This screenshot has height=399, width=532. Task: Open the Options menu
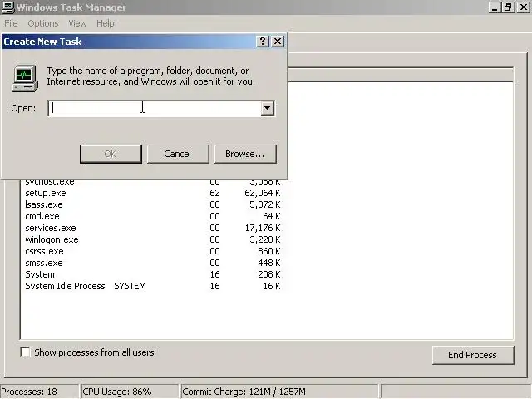tap(43, 23)
